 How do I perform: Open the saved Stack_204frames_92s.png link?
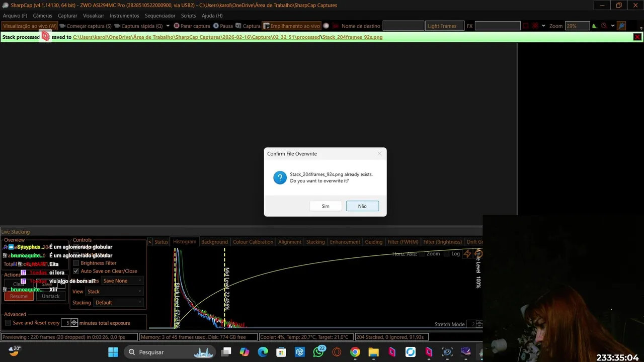[x=352, y=37]
